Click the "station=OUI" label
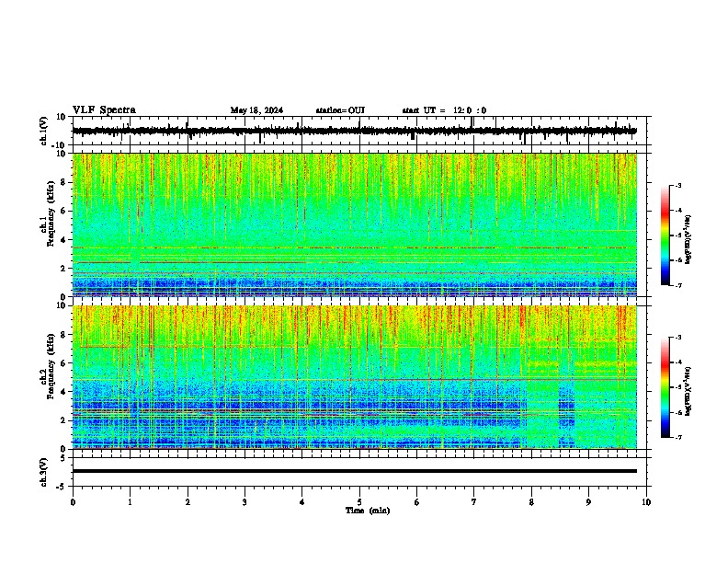Viewport: 728px width, 563px height. click(340, 110)
